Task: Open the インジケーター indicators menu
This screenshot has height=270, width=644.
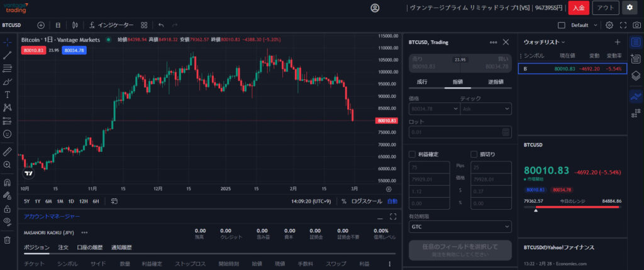Action: (111, 25)
